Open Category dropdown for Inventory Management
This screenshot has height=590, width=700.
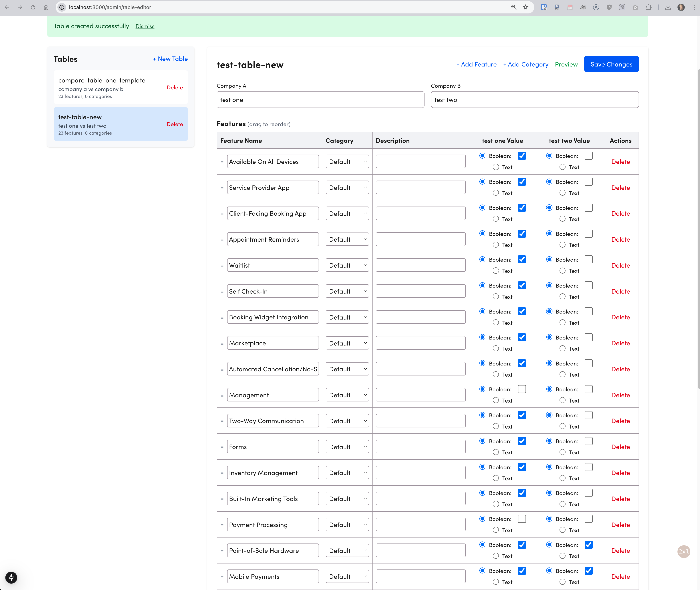pyautogui.click(x=347, y=473)
